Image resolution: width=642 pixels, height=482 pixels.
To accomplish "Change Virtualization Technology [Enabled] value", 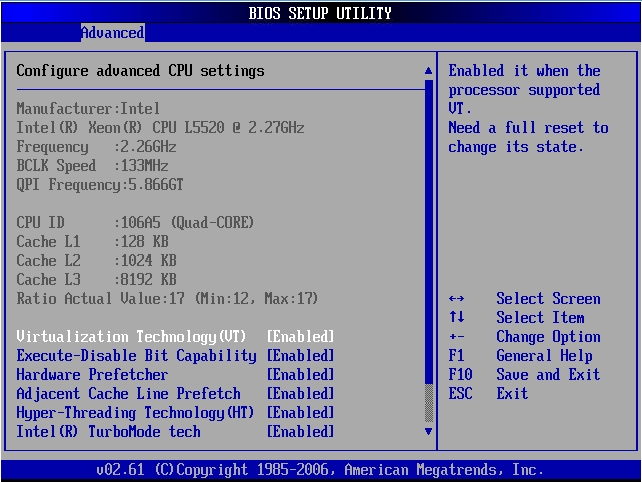I will 301,337.
